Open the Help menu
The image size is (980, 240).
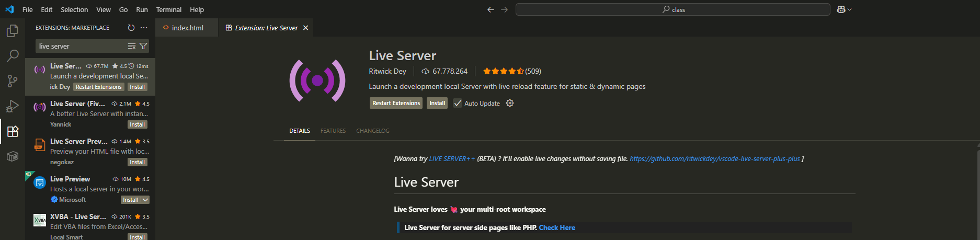pos(197,9)
